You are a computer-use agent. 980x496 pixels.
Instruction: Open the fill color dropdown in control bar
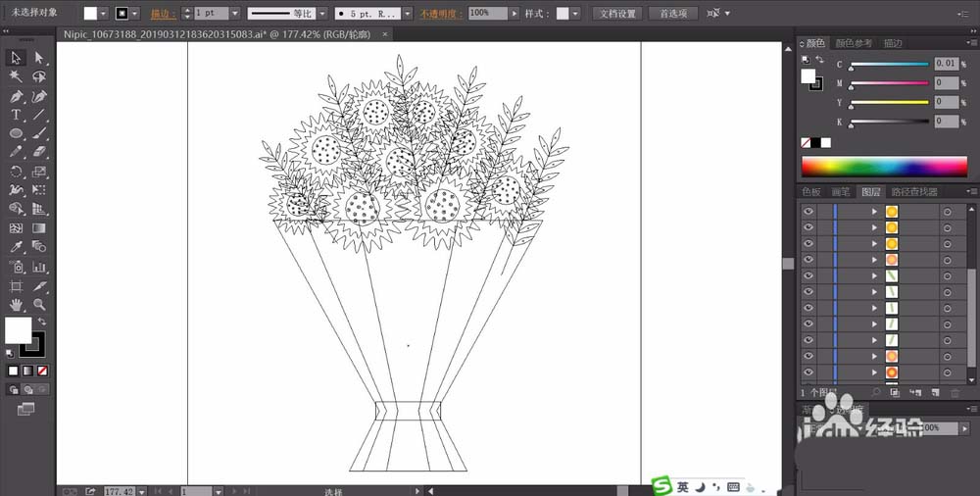[104, 13]
